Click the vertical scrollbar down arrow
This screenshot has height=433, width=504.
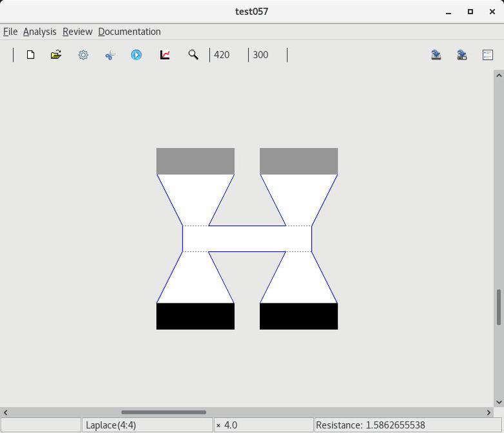click(498, 402)
